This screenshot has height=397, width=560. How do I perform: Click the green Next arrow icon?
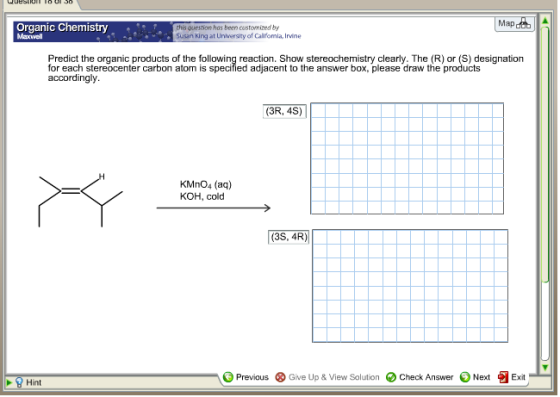465,377
